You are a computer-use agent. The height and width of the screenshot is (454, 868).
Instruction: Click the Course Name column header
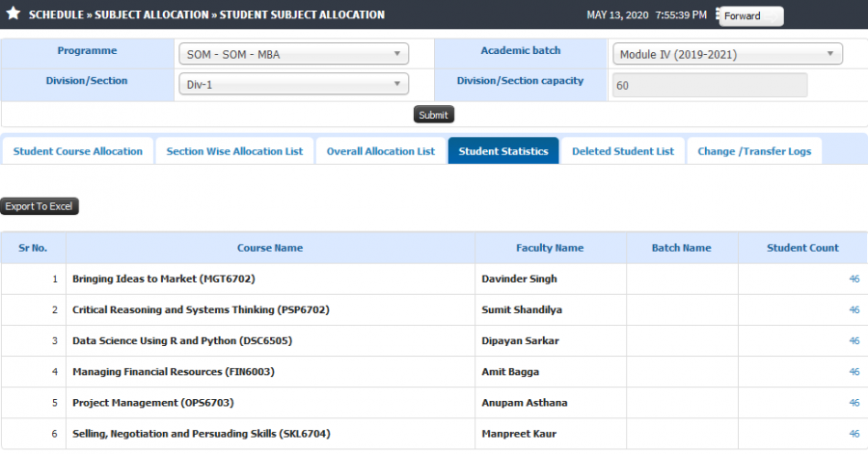pyautogui.click(x=270, y=248)
